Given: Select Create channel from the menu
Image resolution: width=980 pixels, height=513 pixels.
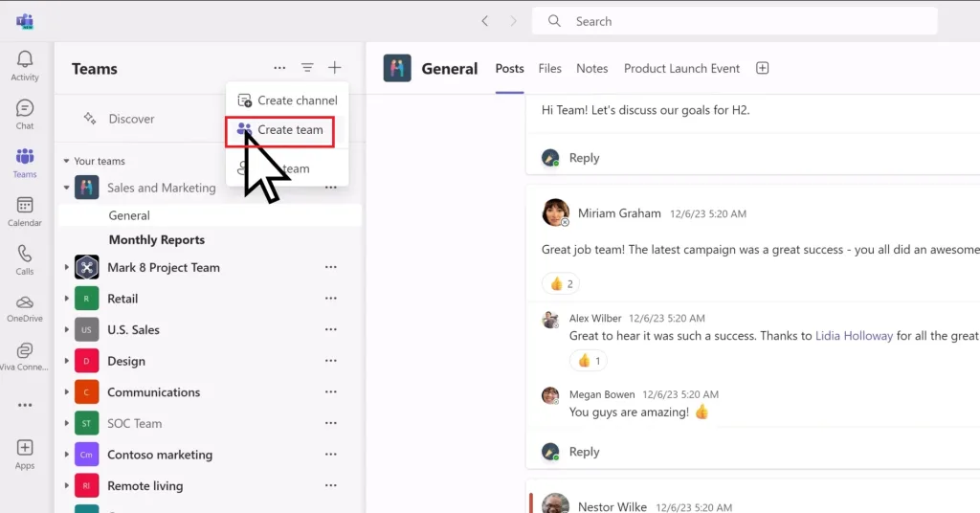Looking at the screenshot, I should [296, 100].
